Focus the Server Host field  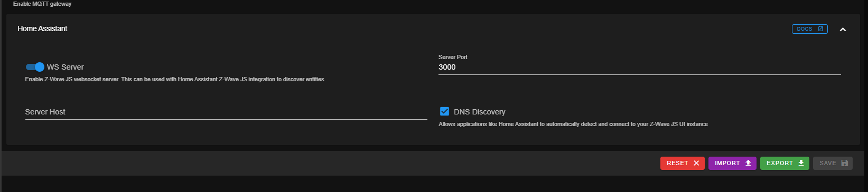pos(226,112)
